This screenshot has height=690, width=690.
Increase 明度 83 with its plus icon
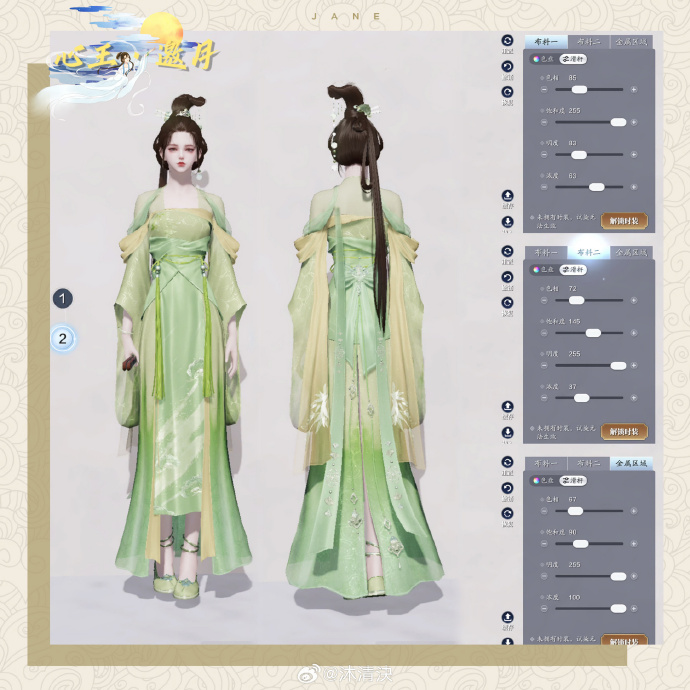tap(634, 155)
